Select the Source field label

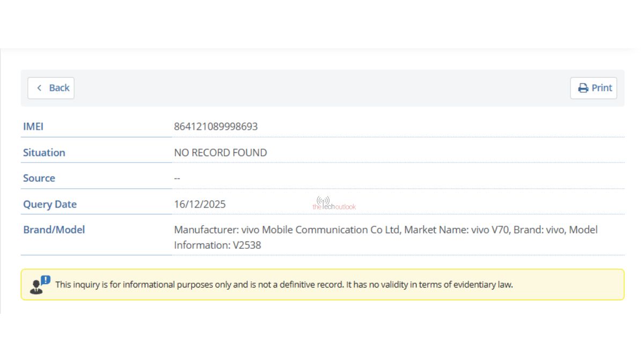39,178
